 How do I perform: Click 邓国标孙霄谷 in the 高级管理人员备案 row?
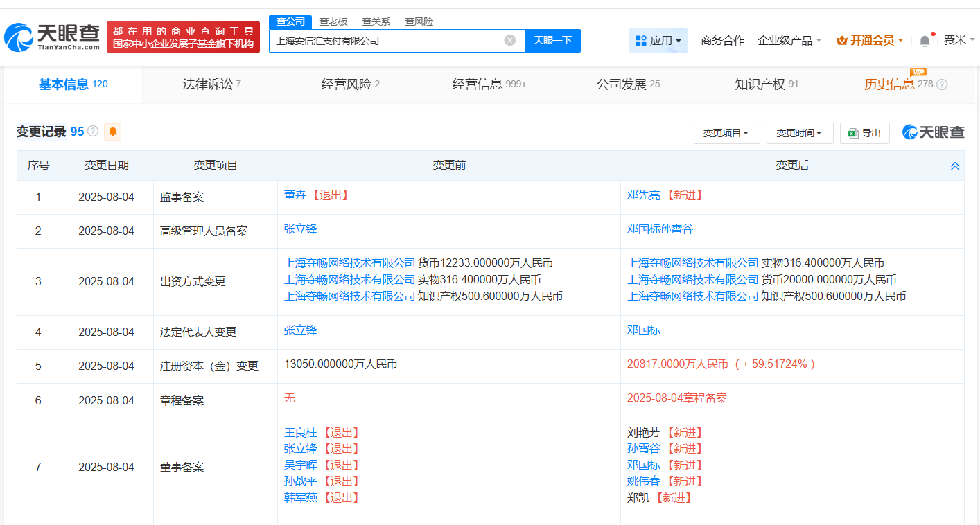click(660, 229)
